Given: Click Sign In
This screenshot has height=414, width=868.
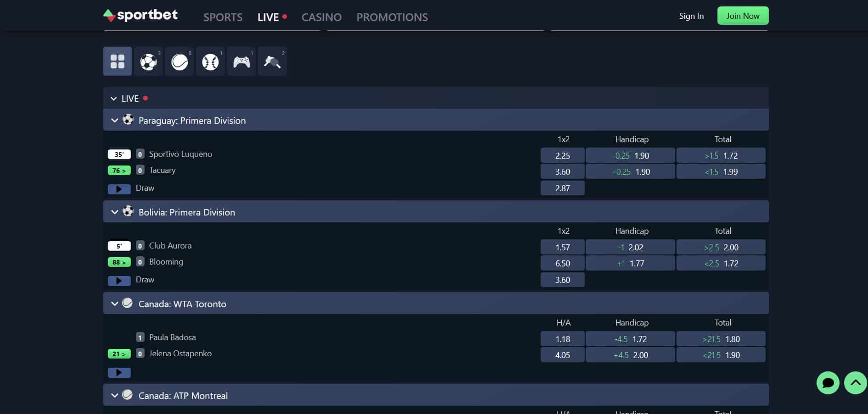Looking at the screenshot, I should pyautogui.click(x=691, y=16).
